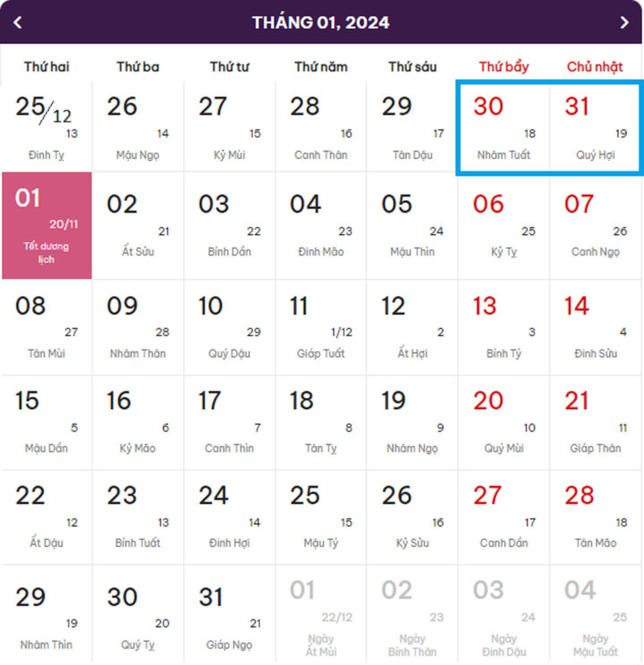Select January 09 Nhâm Thân

click(x=138, y=327)
